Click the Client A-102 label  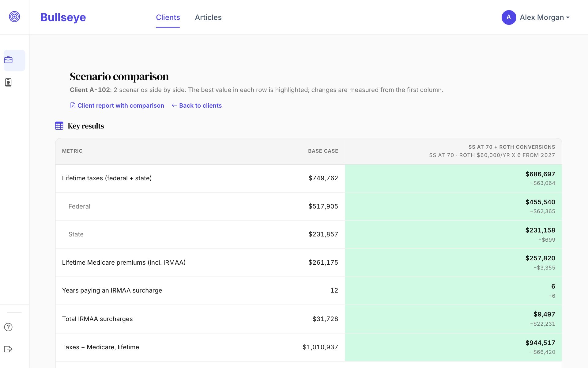(90, 90)
